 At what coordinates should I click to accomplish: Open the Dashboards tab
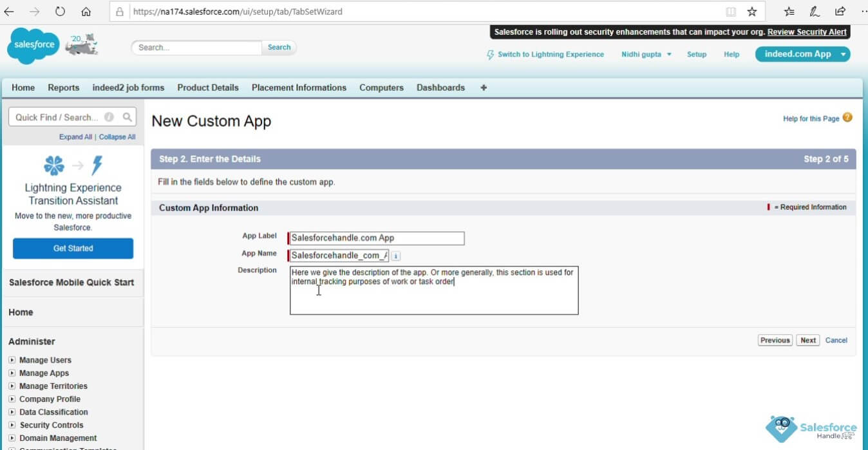point(440,87)
